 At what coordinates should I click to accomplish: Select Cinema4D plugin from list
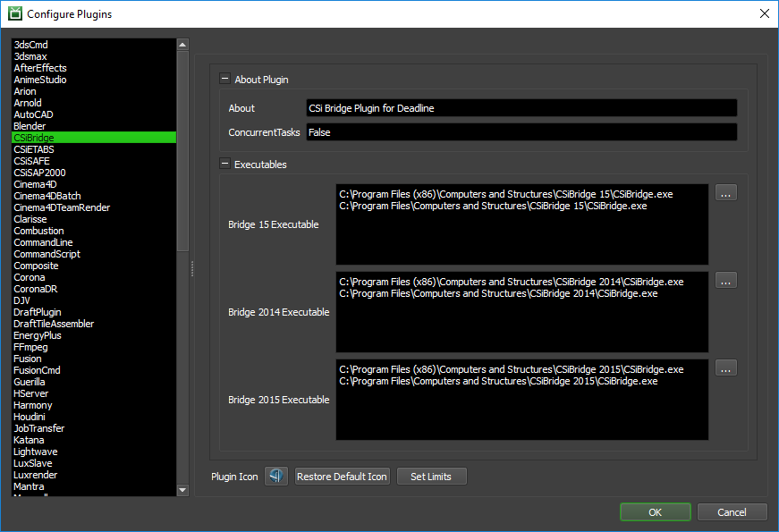35,184
